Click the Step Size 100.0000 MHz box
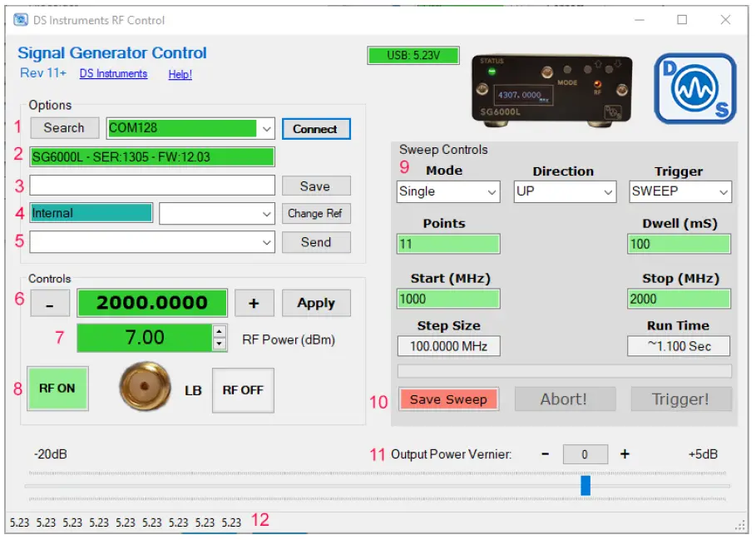The height and width of the screenshot is (540, 756). pyautogui.click(x=448, y=346)
